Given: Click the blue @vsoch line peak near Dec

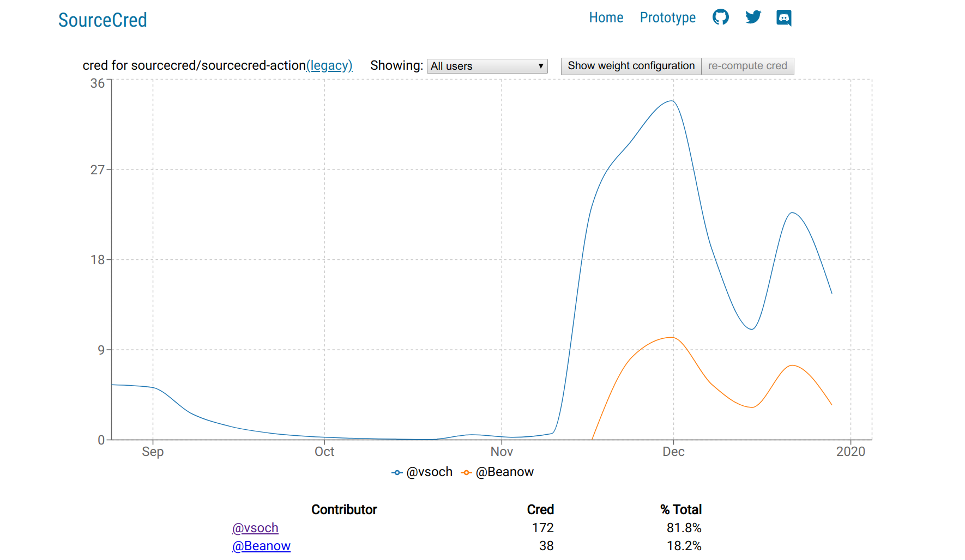Looking at the screenshot, I should click(672, 101).
